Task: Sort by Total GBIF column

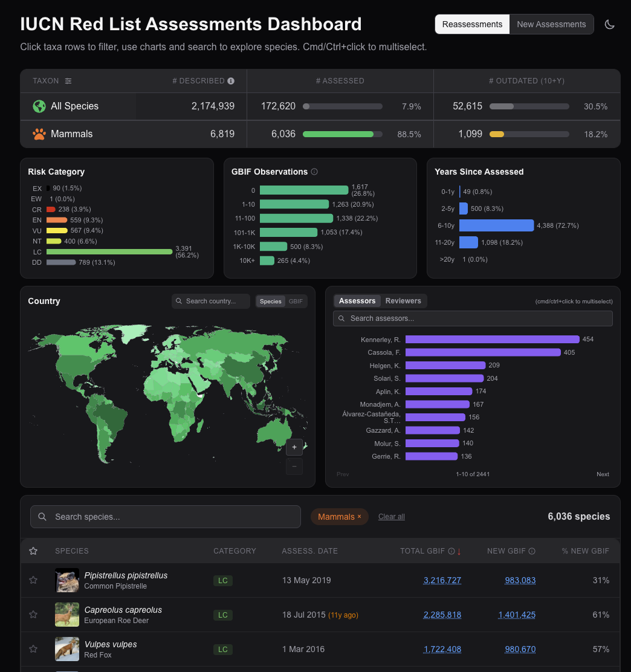Action: tap(426, 551)
